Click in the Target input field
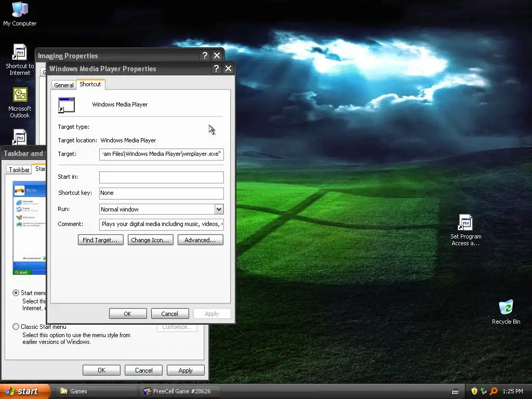The width and height of the screenshot is (532, 399). coord(162,154)
